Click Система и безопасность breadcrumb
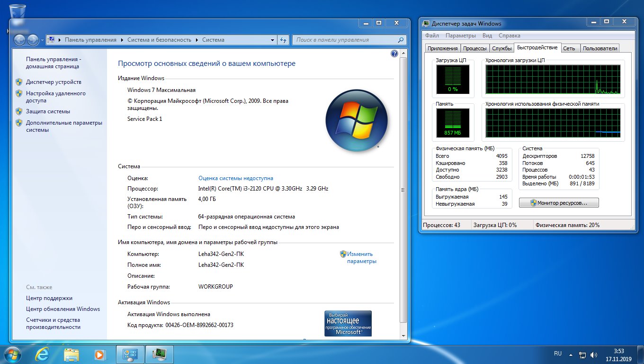 pyautogui.click(x=159, y=40)
